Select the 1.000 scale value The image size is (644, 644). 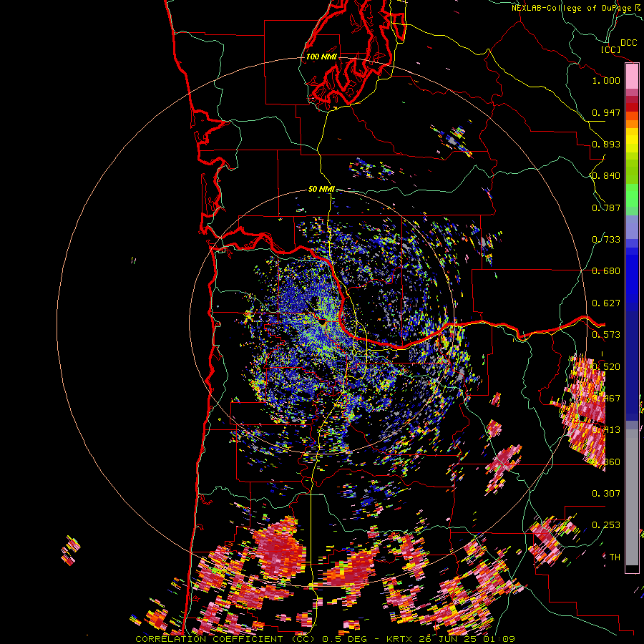[x=606, y=80]
